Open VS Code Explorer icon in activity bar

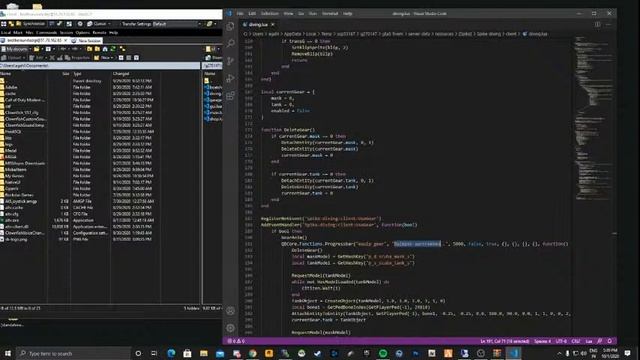click(x=231, y=26)
